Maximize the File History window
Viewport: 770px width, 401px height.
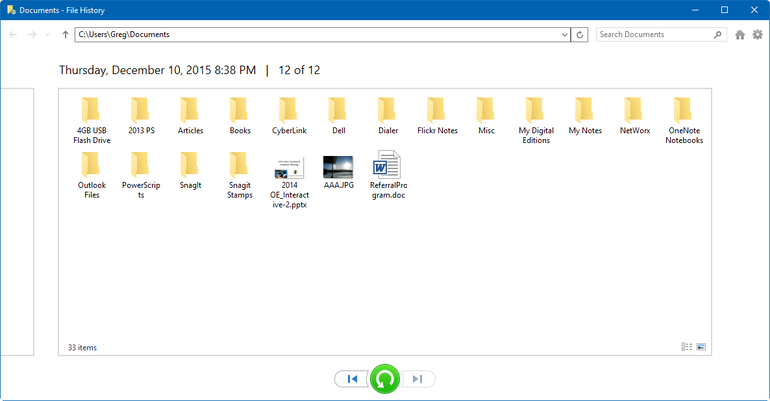point(724,10)
